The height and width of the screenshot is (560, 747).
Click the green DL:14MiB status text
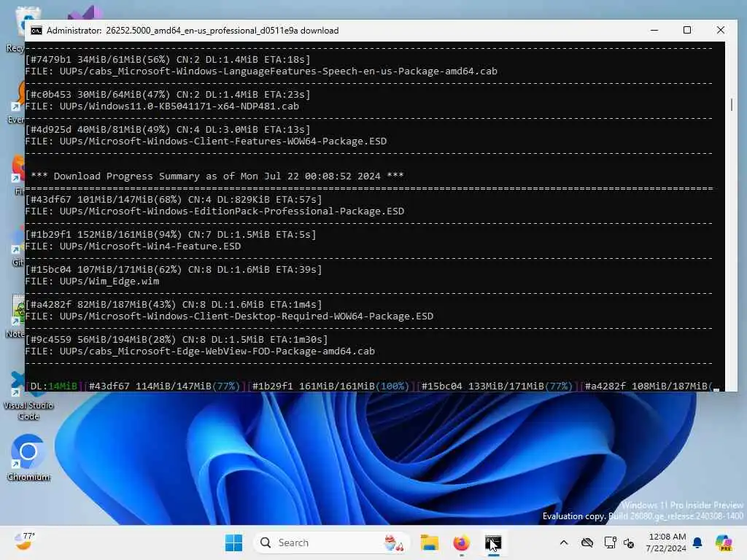point(53,386)
